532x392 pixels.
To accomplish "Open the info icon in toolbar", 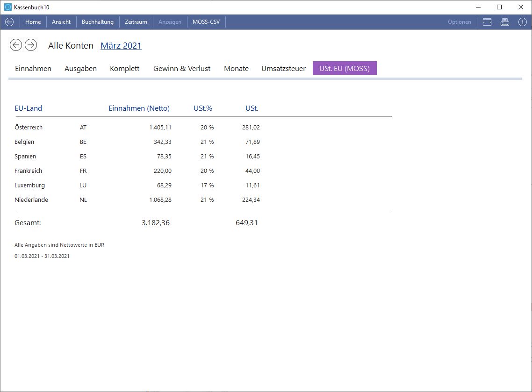I will [x=522, y=22].
